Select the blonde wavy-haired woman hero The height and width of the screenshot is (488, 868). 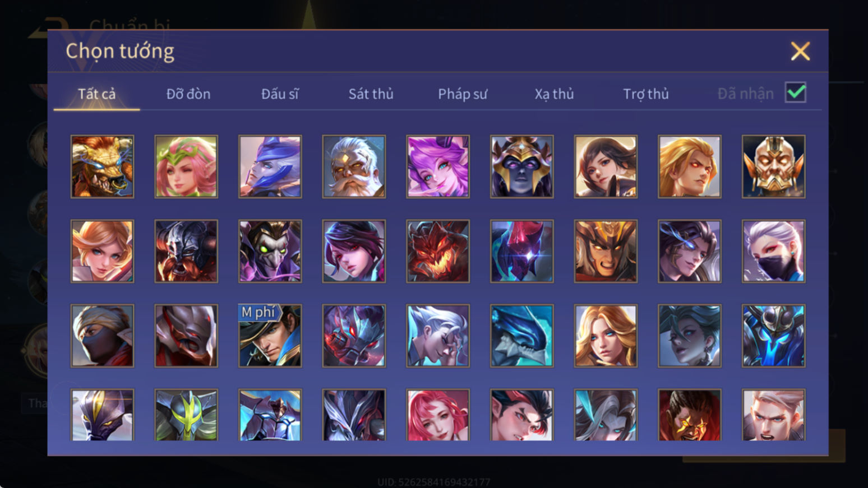click(606, 336)
